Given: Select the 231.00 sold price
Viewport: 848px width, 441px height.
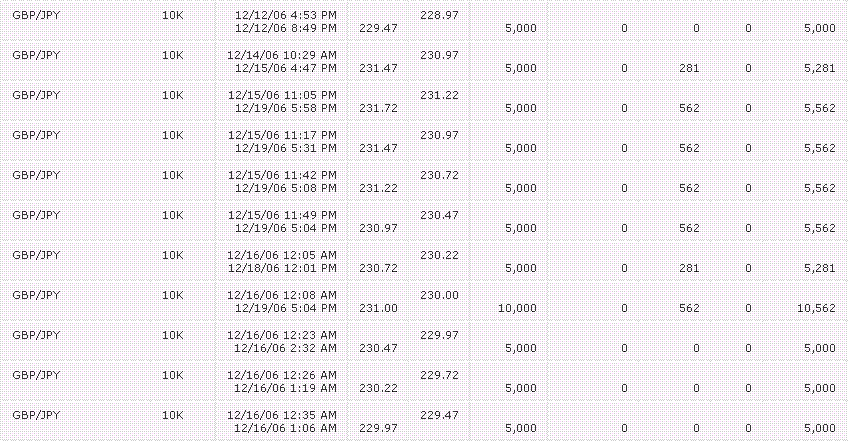Looking at the screenshot, I should 378,308.
